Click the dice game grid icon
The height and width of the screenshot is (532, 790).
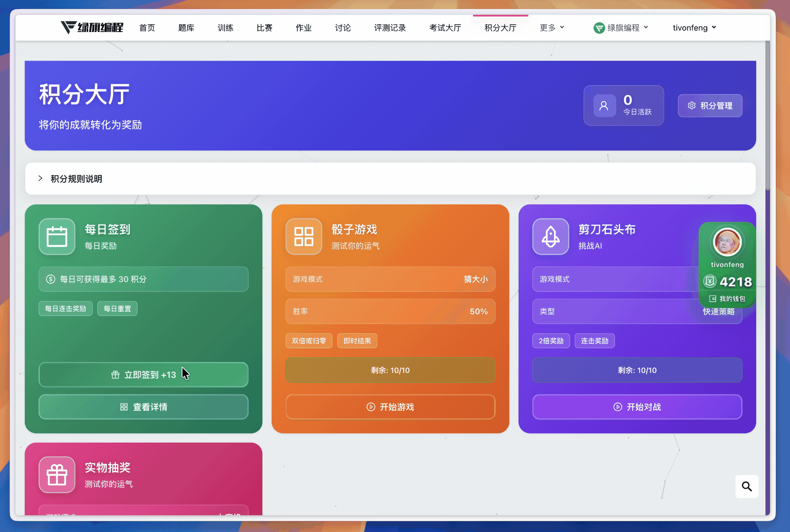[x=303, y=236]
